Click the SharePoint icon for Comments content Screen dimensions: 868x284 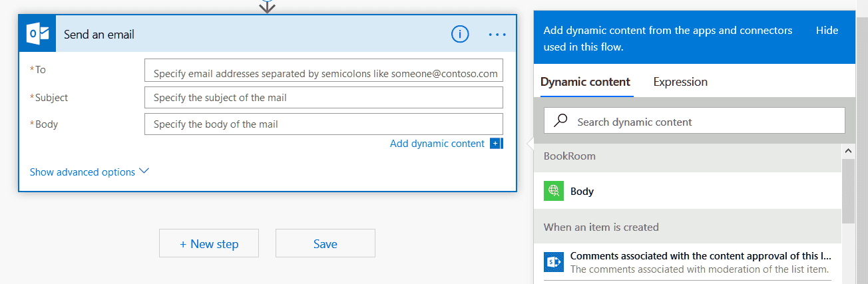[554, 262]
